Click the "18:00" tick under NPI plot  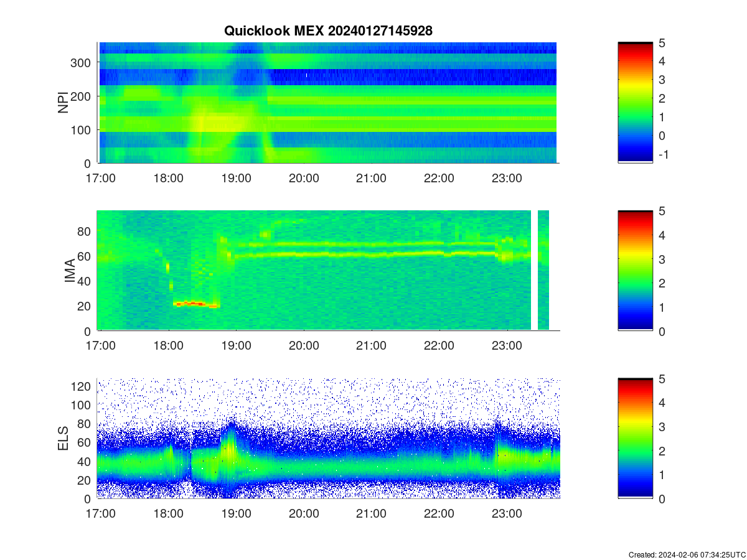click(169, 178)
